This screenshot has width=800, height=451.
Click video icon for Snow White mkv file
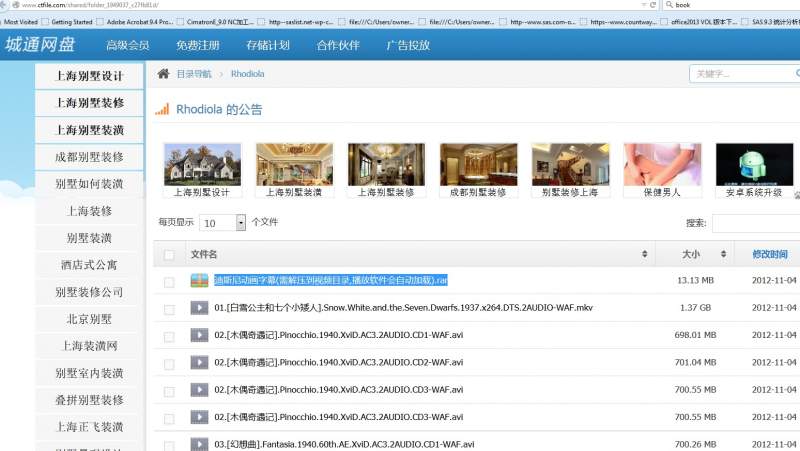[199, 308]
